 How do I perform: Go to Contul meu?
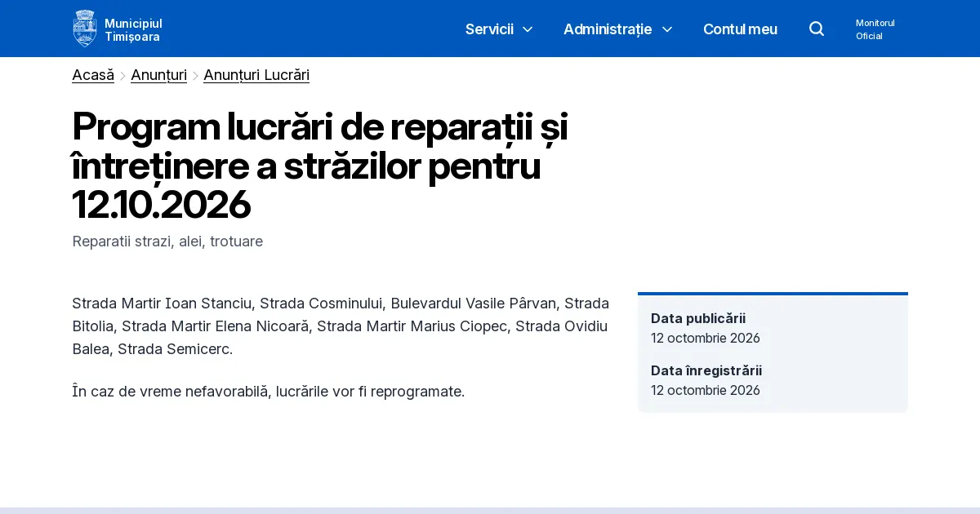(x=740, y=29)
